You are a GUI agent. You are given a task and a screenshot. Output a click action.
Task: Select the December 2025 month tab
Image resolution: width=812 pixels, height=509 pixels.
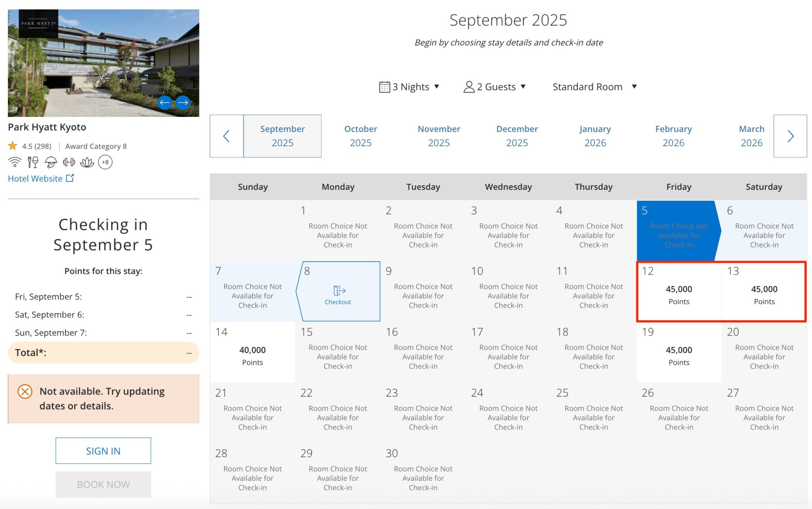pyautogui.click(x=517, y=136)
